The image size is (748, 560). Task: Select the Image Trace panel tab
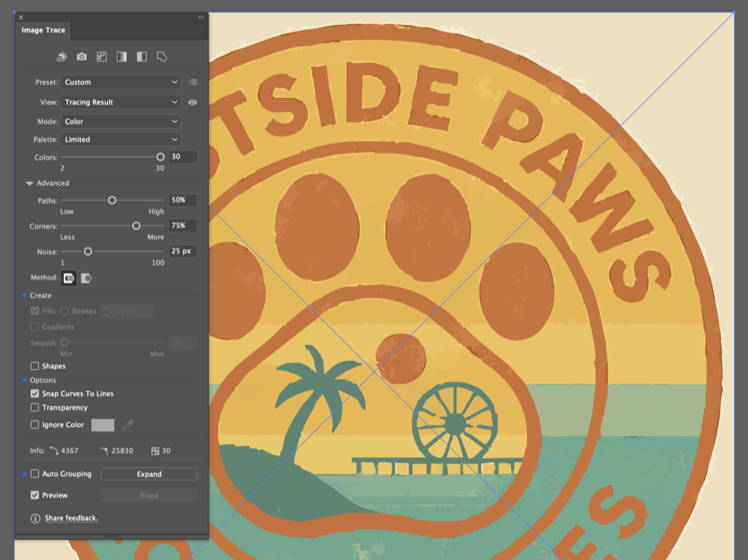coord(43,30)
